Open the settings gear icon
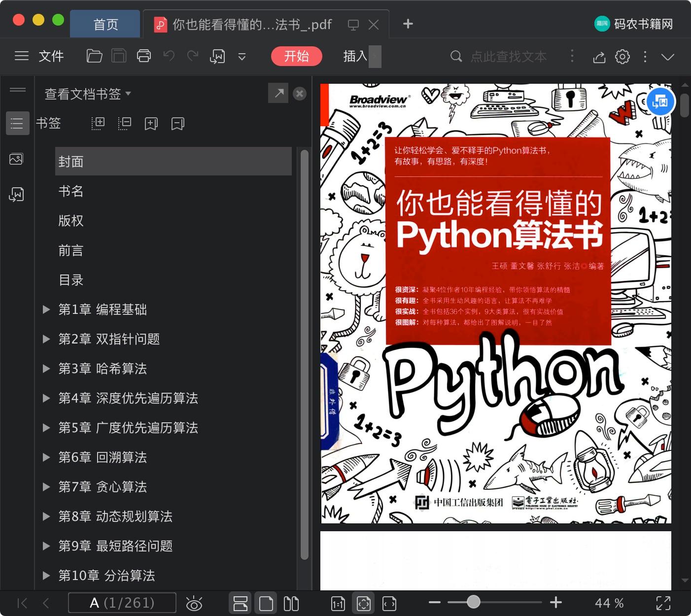This screenshot has width=691, height=616. 622,57
